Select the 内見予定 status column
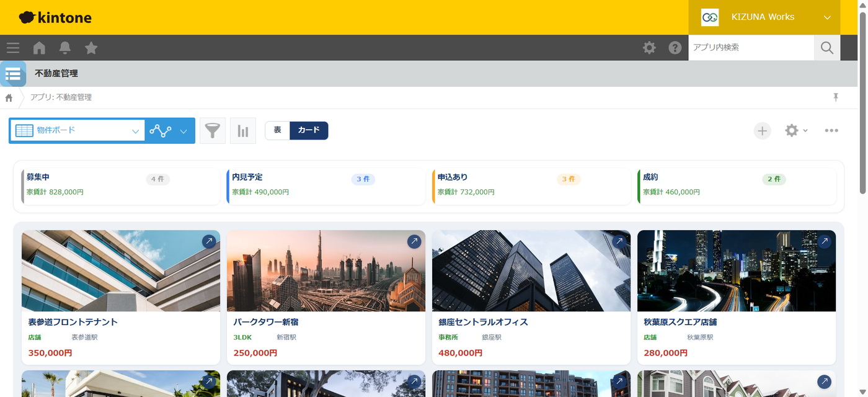The width and height of the screenshot is (868, 397). (x=326, y=186)
